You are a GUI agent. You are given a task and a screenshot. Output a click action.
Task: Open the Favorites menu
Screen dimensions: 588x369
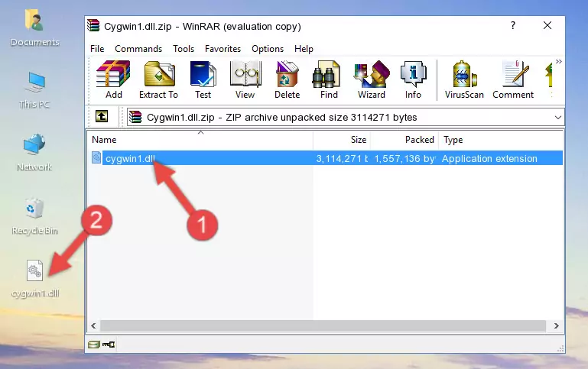223,49
